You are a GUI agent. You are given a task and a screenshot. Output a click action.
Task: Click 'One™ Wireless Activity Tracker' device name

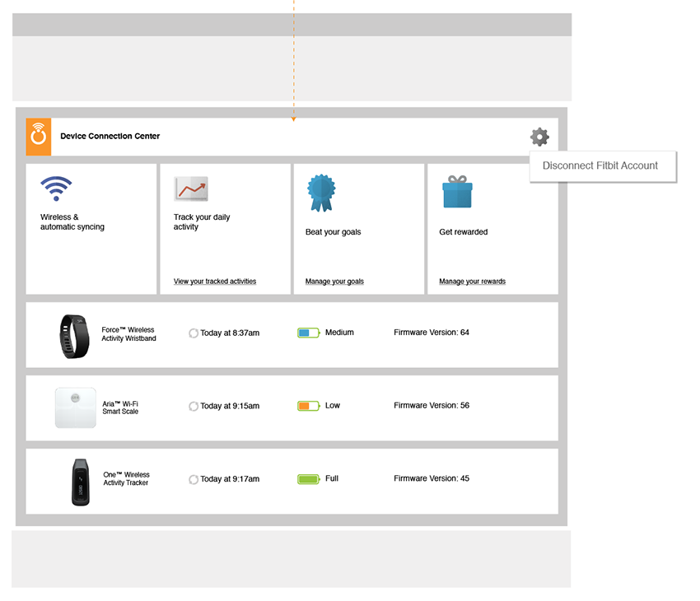[x=126, y=478]
